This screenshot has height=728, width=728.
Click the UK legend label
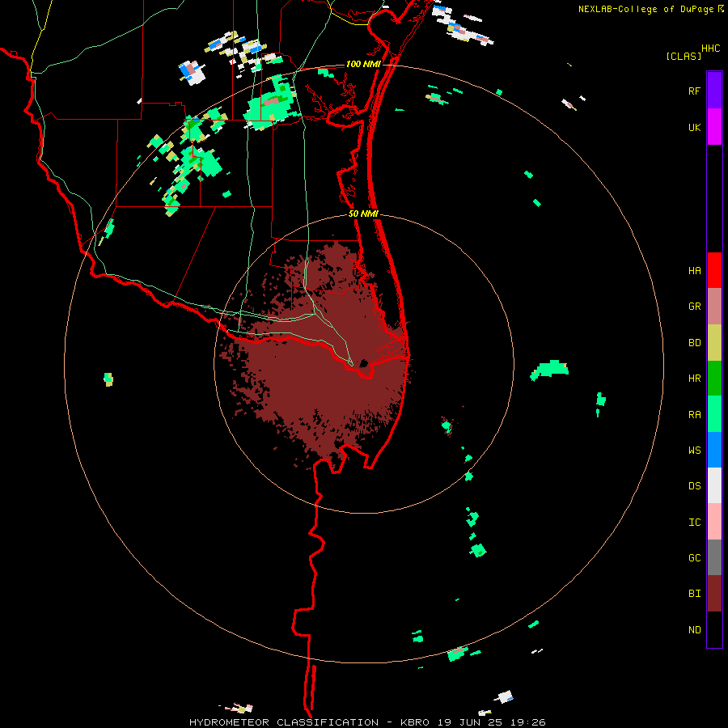pos(694,127)
